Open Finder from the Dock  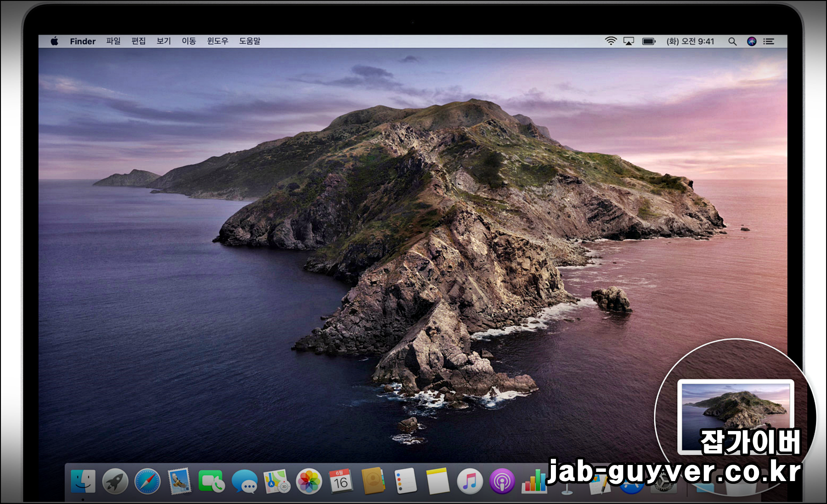(83, 482)
